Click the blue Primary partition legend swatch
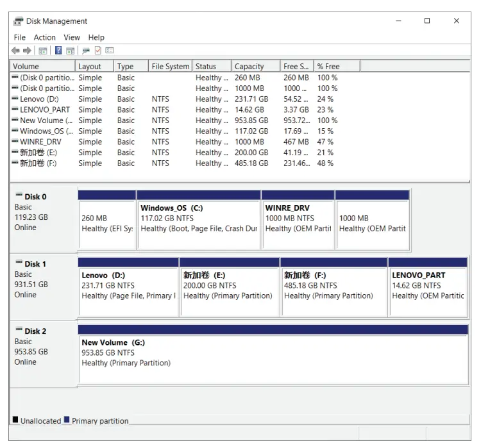 point(67,420)
